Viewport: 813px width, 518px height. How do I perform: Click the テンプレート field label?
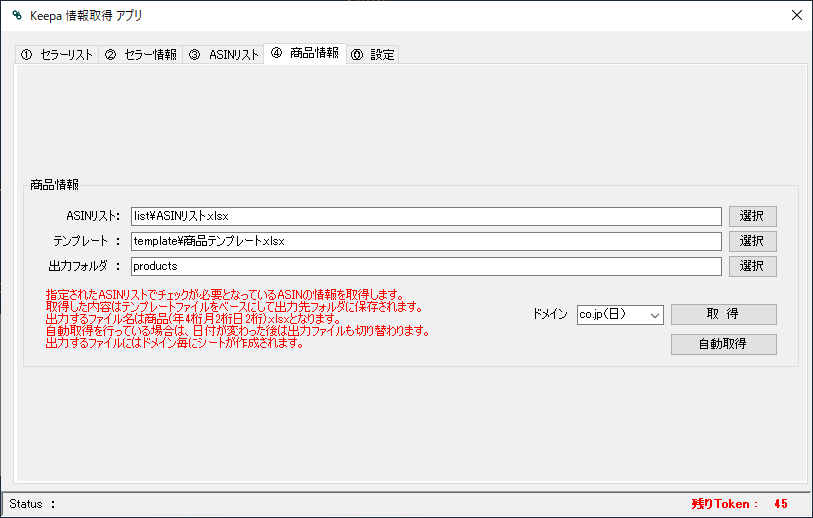pyautogui.click(x=86, y=241)
